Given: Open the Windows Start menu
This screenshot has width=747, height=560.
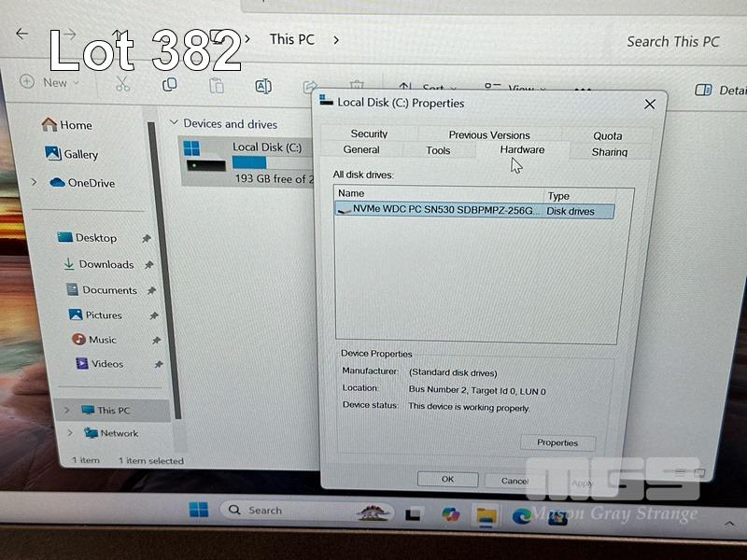Looking at the screenshot, I should [199, 510].
